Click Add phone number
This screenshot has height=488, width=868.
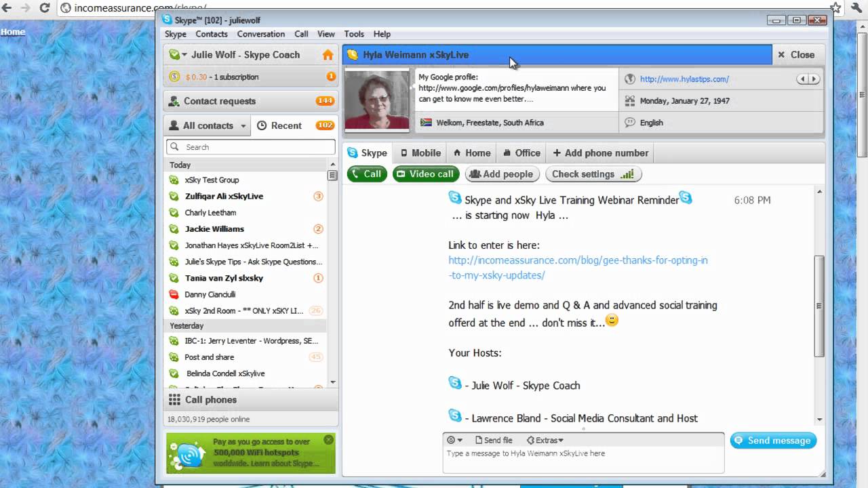click(x=601, y=153)
